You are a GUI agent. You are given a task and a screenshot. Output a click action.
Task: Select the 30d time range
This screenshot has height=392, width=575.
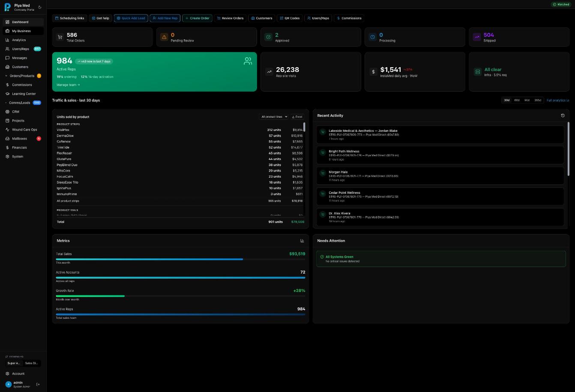click(507, 100)
